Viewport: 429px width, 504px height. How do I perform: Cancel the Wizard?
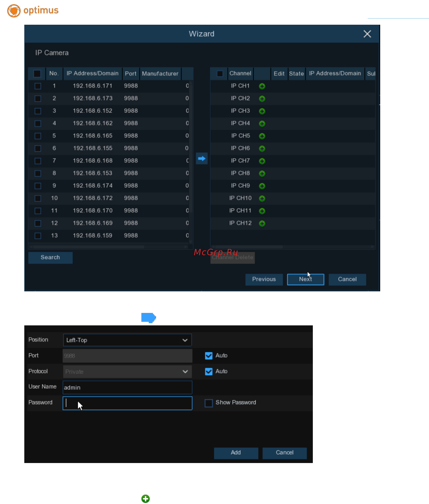(x=347, y=279)
